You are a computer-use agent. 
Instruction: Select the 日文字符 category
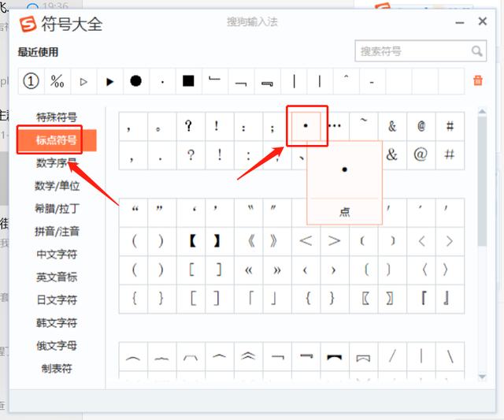57,299
